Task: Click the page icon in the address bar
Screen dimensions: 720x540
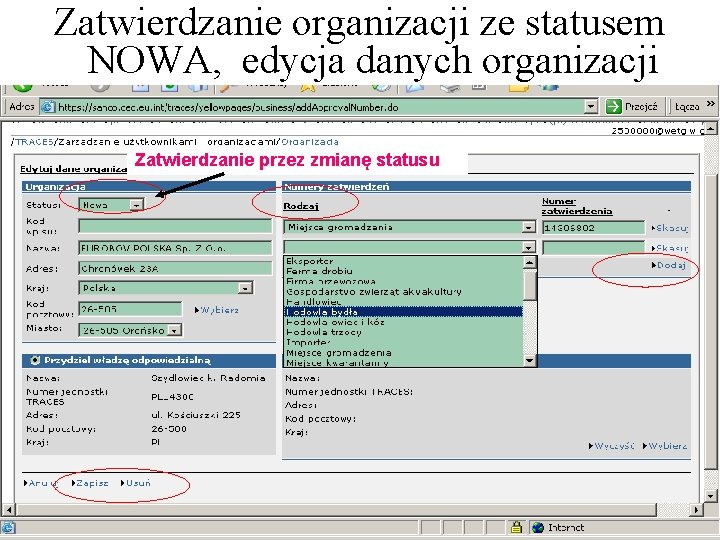Action: click(x=47, y=107)
